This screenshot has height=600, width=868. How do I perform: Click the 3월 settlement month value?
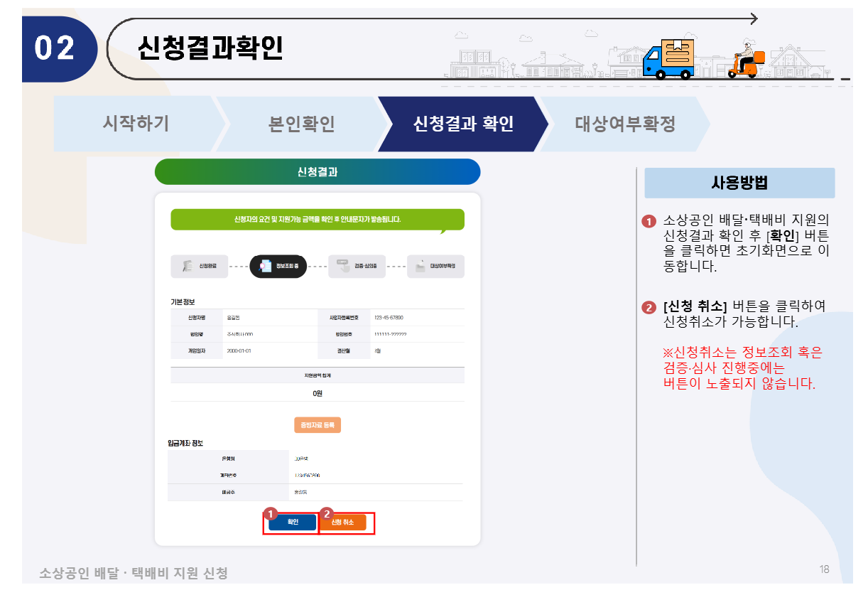[x=377, y=350]
